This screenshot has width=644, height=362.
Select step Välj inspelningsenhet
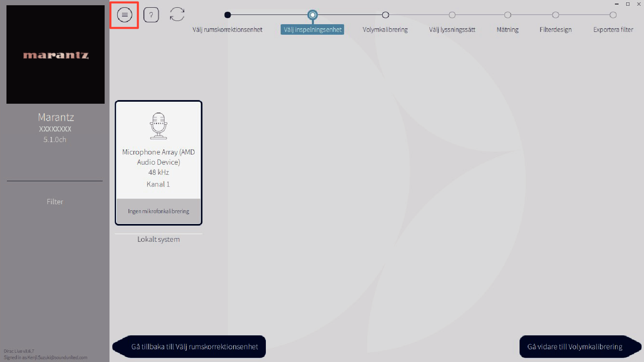[x=312, y=29]
